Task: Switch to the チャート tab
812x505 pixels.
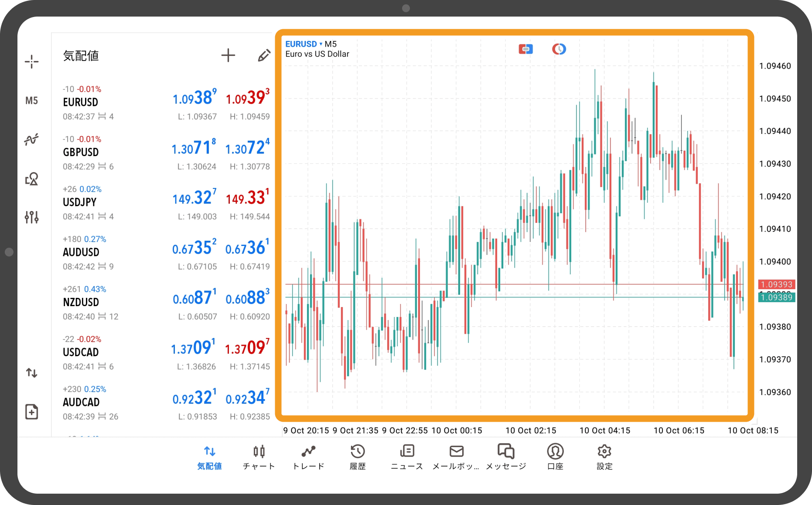Action: tap(259, 457)
